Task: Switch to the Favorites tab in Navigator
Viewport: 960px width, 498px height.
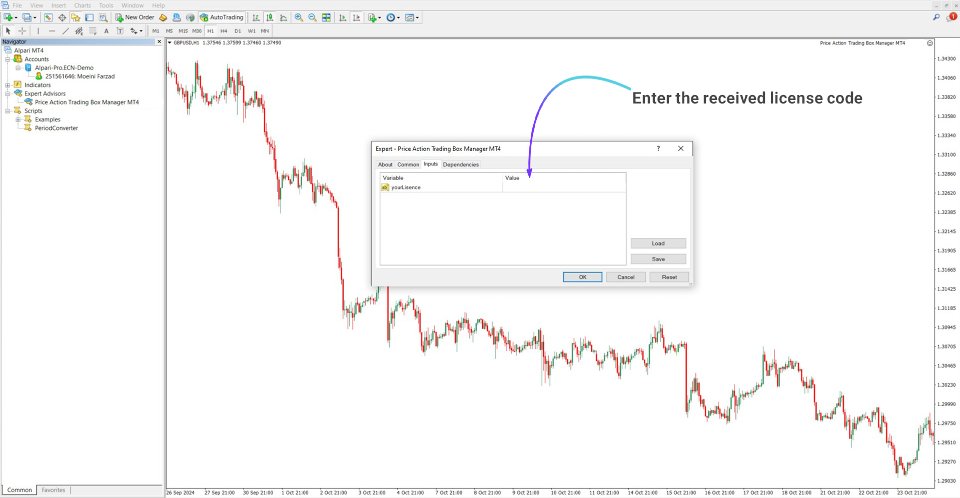Action: pyautogui.click(x=53, y=490)
